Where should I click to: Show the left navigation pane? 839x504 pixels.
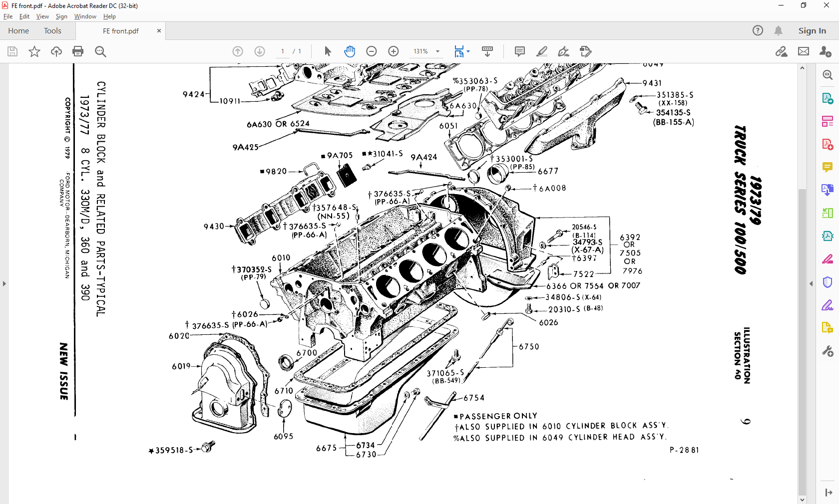(4, 283)
